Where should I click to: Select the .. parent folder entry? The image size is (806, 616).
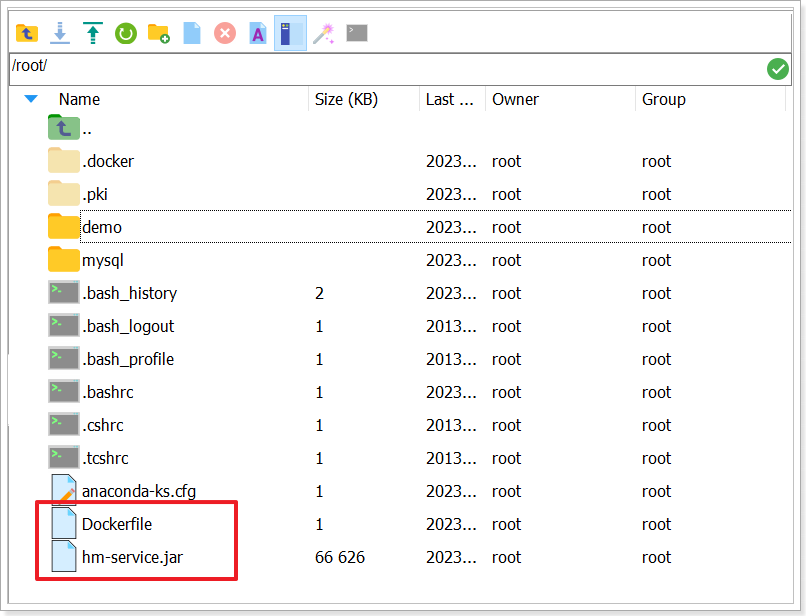[x=419, y=129]
